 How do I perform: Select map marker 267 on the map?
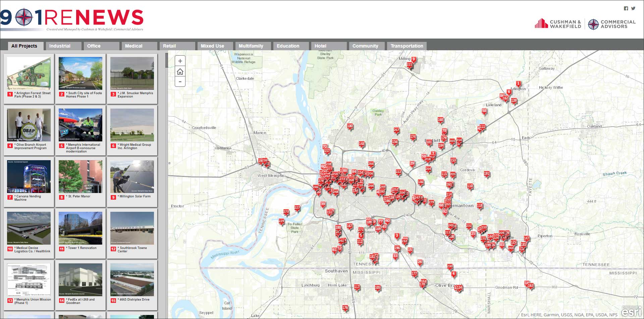[396, 130]
